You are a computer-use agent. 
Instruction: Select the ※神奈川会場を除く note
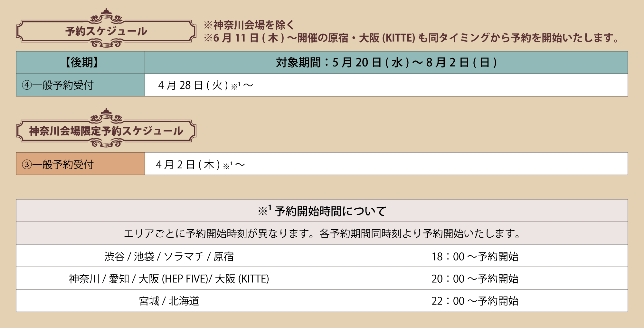249,25
